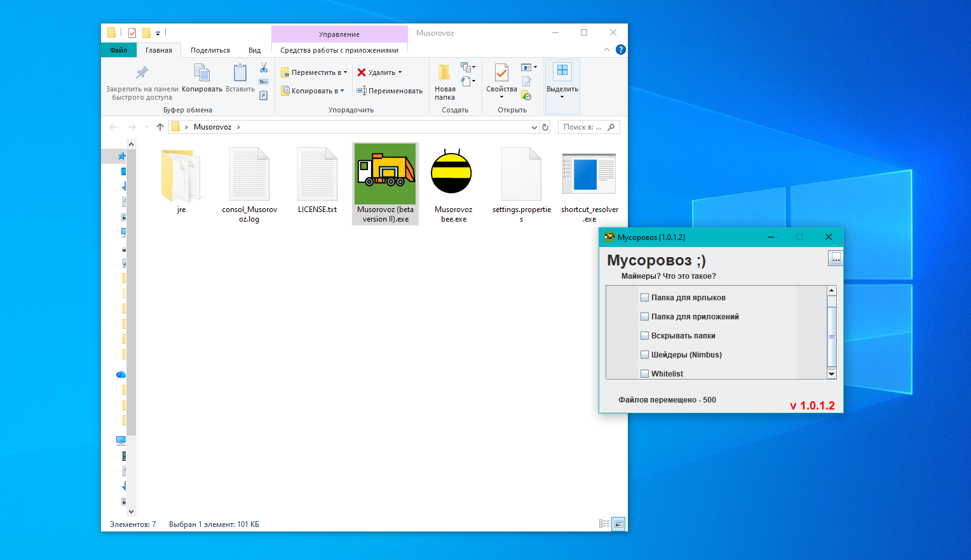The height and width of the screenshot is (560, 971).
Task: Enable the Whitelist checkbox
Action: coord(644,373)
